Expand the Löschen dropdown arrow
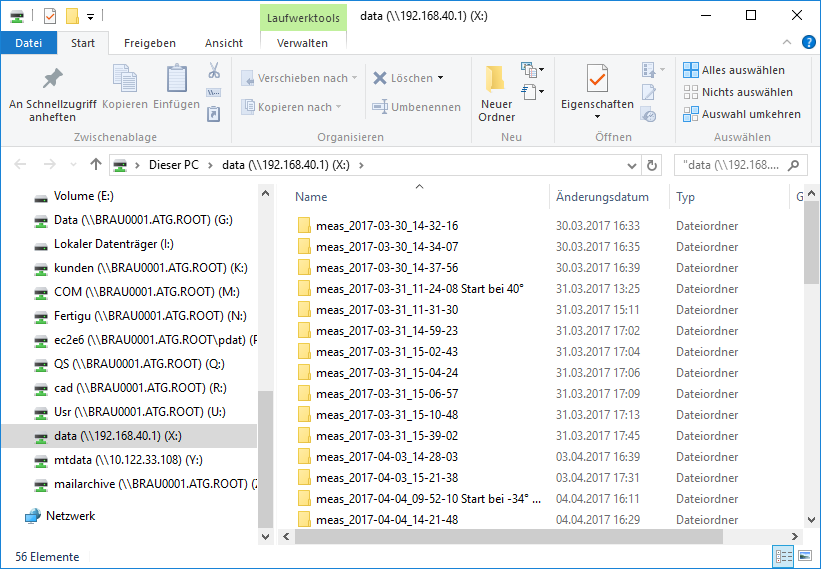821x569 pixels. [440, 78]
